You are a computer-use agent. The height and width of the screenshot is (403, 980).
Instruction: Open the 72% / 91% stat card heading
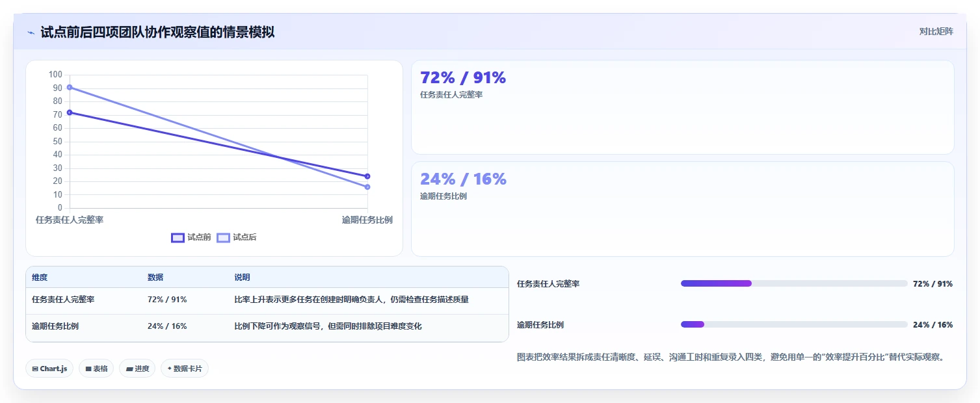click(x=463, y=78)
